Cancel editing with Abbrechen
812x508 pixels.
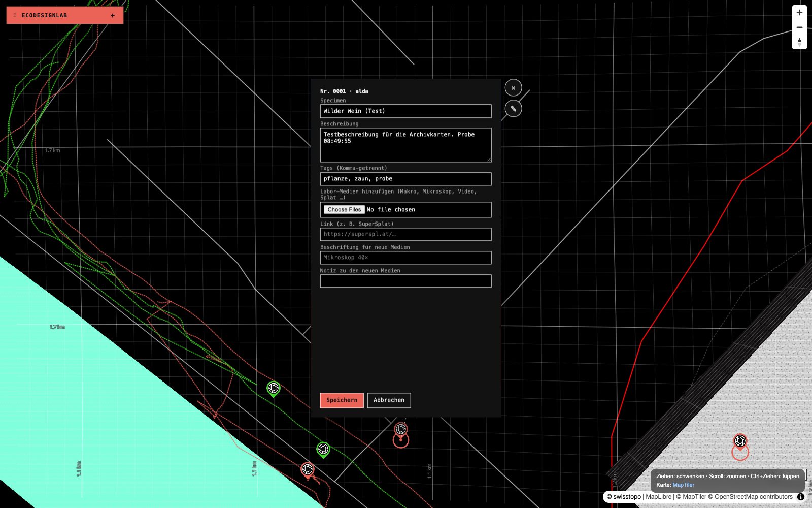(389, 400)
